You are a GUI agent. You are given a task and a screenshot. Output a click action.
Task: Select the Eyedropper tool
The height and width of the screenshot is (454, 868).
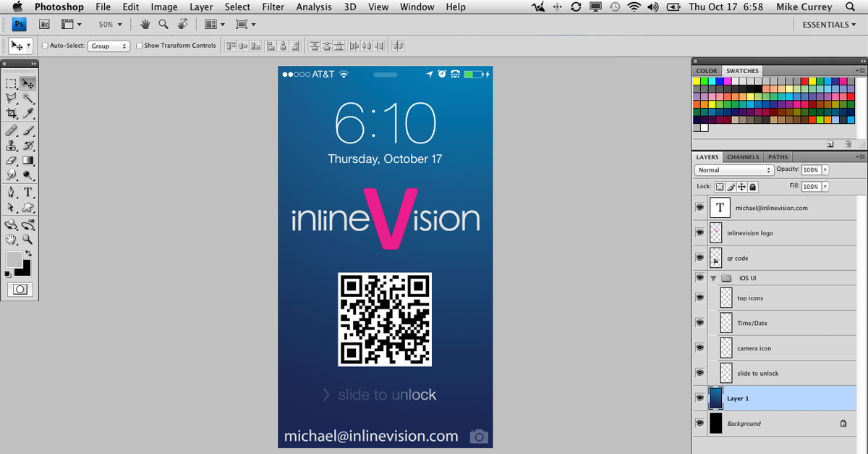pos(28,114)
